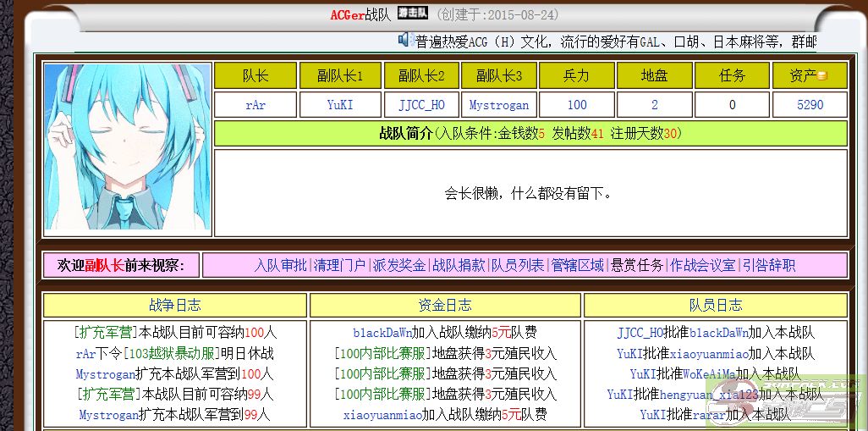Open the 管辖区域 menu item

tap(577, 265)
